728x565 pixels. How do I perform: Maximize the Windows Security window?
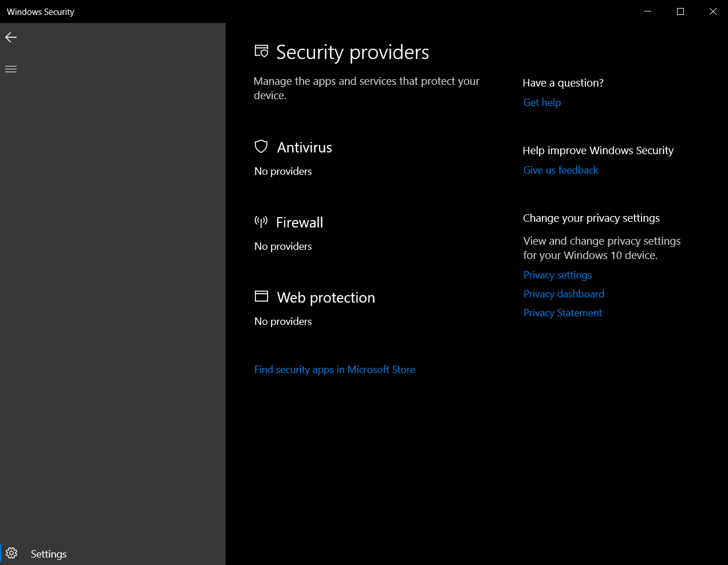680,11
